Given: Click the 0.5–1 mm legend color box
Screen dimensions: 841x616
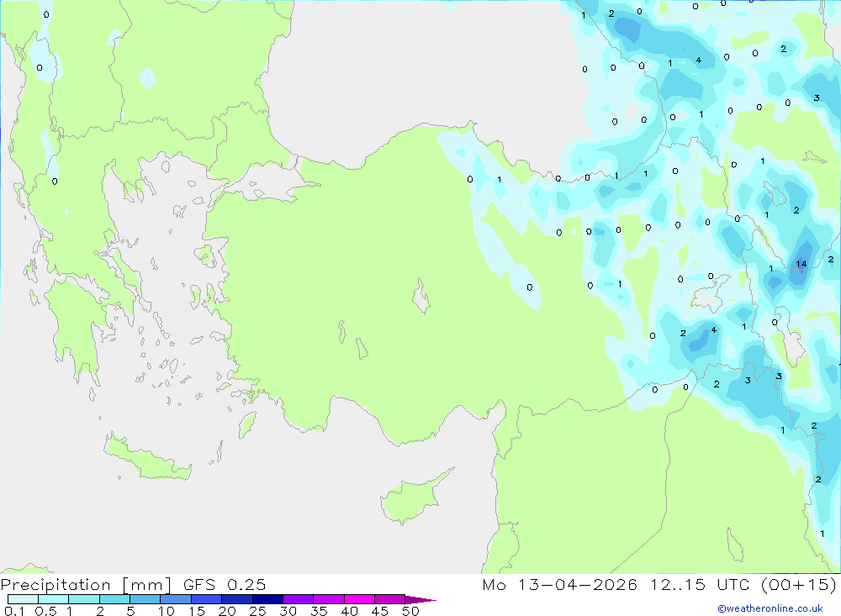Looking at the screenshot, I should click(53, 599).
